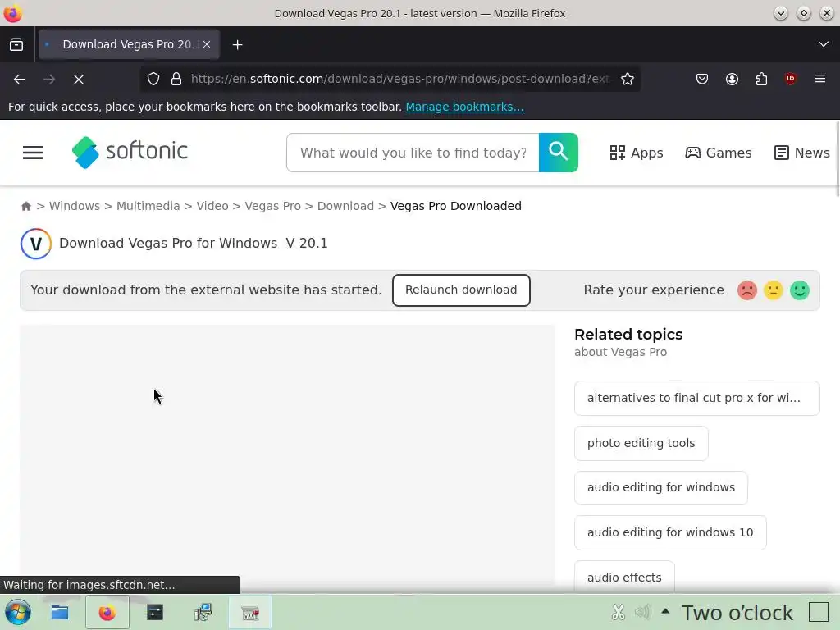Open audio editing for windows topic
The width and height of the screenshot is (840, 630).
[661, 487]
